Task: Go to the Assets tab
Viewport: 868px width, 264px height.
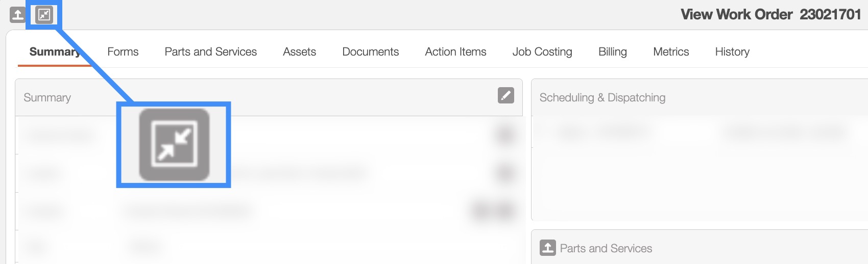Action: pyautogui.click(x=299, y=52)
